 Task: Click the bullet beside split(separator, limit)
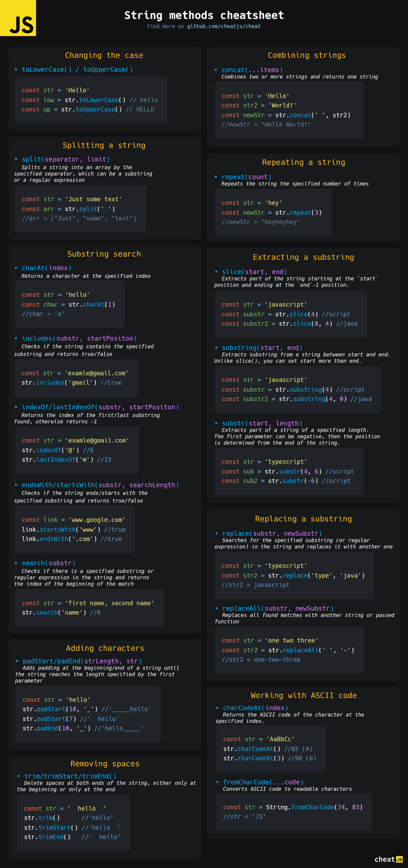tap(16, 159)
